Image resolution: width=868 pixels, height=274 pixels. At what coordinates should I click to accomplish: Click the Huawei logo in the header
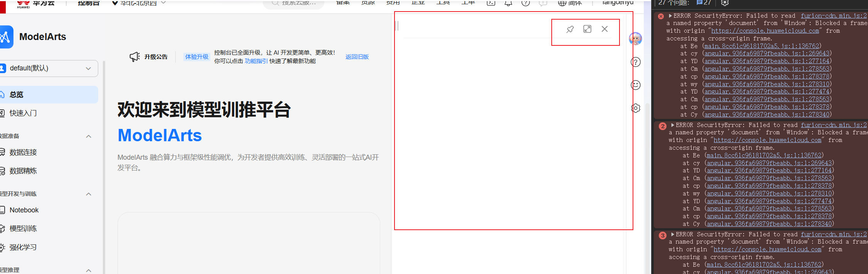click(24, 4)
